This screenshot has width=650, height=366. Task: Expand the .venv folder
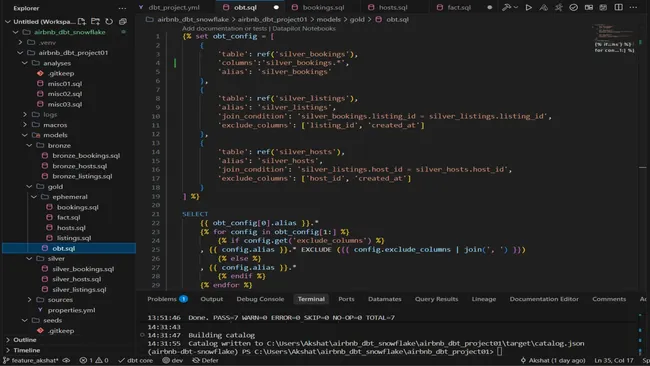pos(20,42)
